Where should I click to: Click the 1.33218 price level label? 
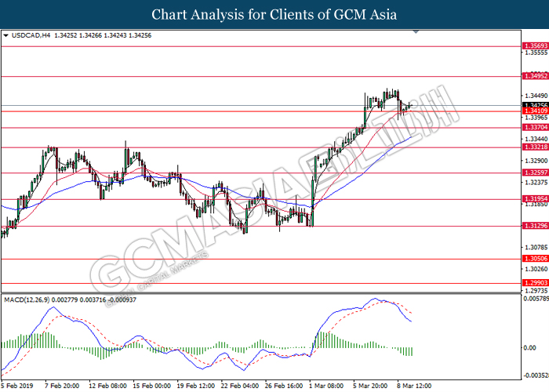pyautogui.click(x=536, y=147)
